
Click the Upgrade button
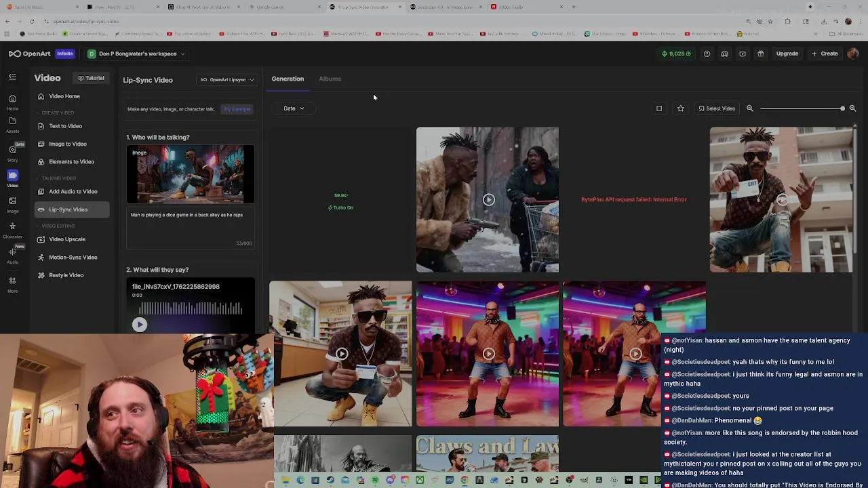tap(787, 54)
